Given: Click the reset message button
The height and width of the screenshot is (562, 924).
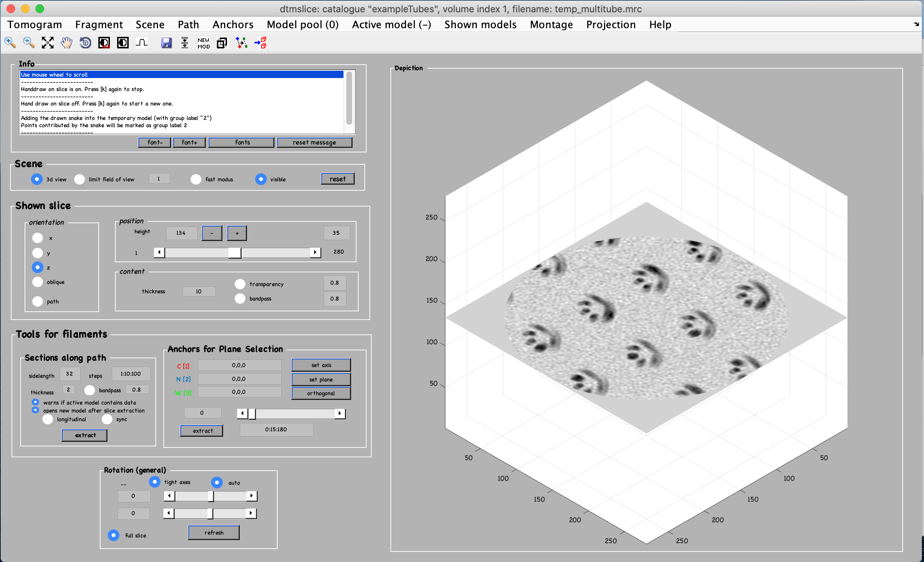Looking at the screenshot, I should click(314, 142).
